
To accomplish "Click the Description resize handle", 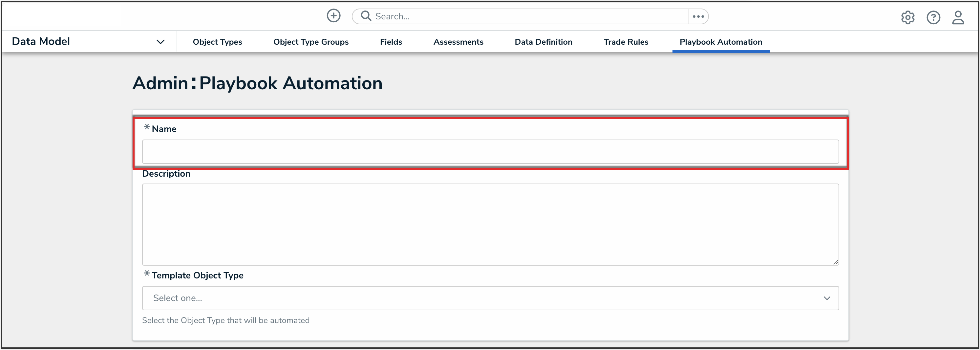I will 835,262.
